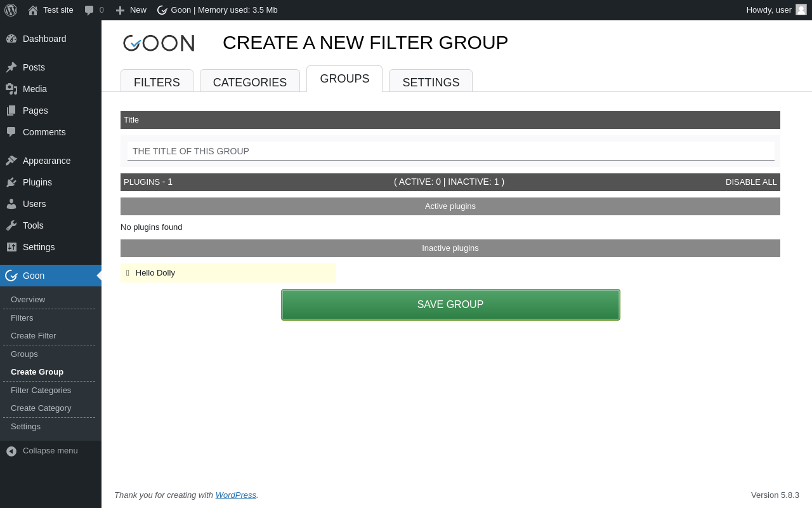This screenshot has height=508, width=812.
Task: Click the Goon sidebar menu icon
Action: click(x=11, y=276)
